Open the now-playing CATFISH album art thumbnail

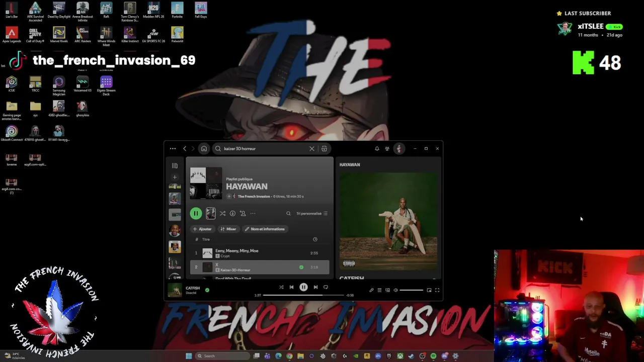[175, 290]
